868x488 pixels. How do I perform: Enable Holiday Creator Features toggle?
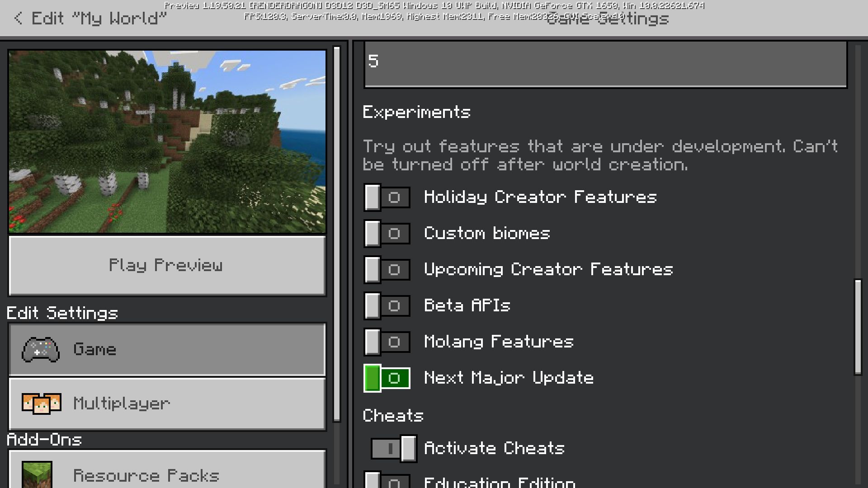[387, 197]
